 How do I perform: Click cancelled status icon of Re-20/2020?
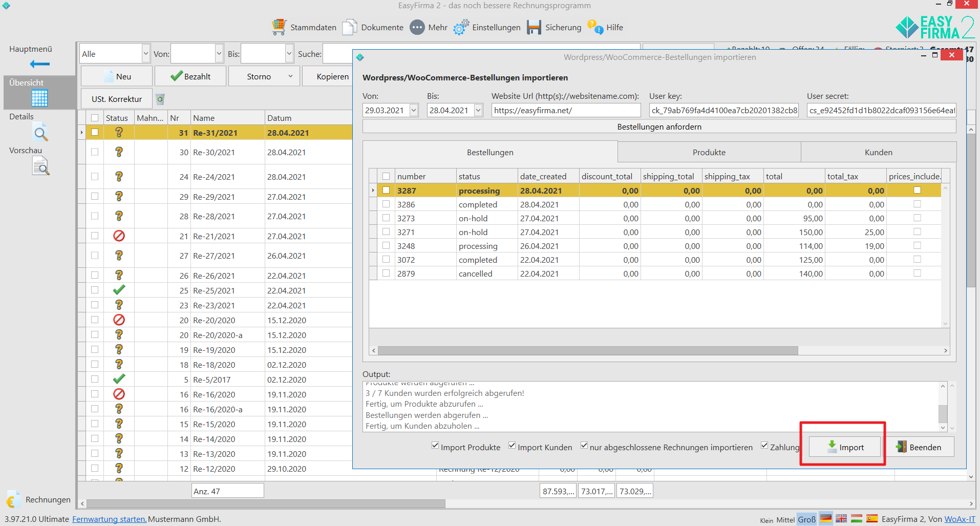click(x=119, y=320)
